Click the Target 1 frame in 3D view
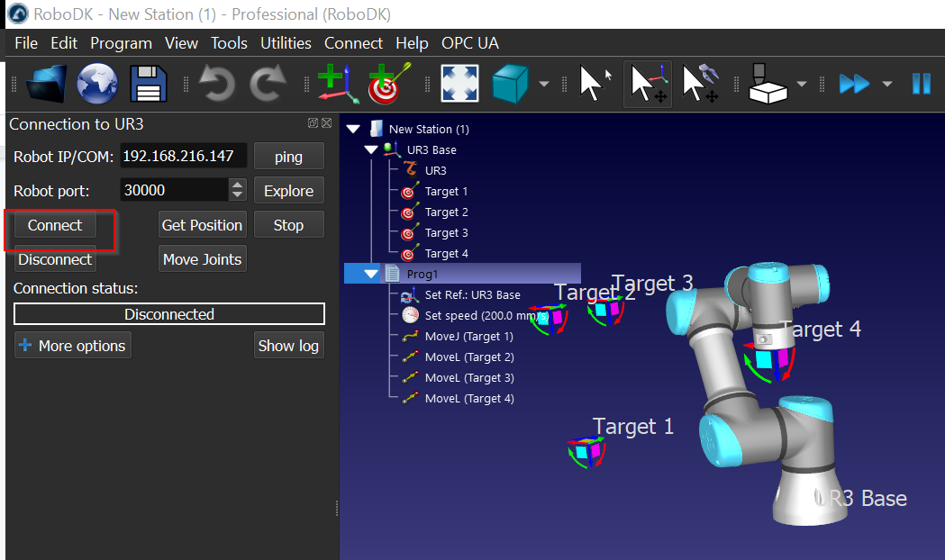 point(586,452)
